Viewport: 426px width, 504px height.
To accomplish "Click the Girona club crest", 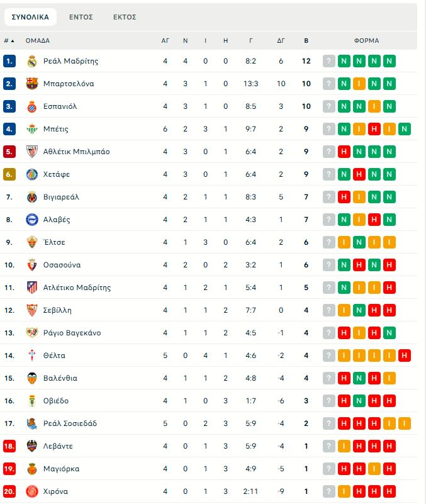I will (x=32, y=491).
